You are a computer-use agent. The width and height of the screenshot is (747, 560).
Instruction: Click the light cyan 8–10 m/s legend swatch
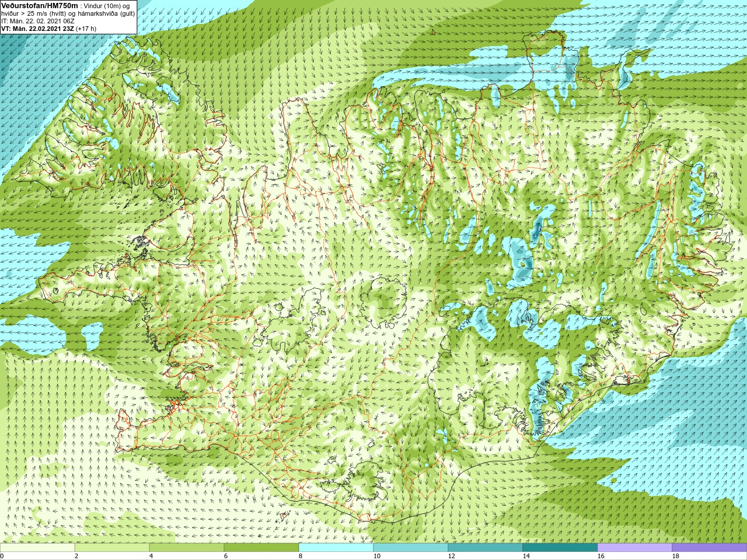pyautogui.click(x=336, y=548)
